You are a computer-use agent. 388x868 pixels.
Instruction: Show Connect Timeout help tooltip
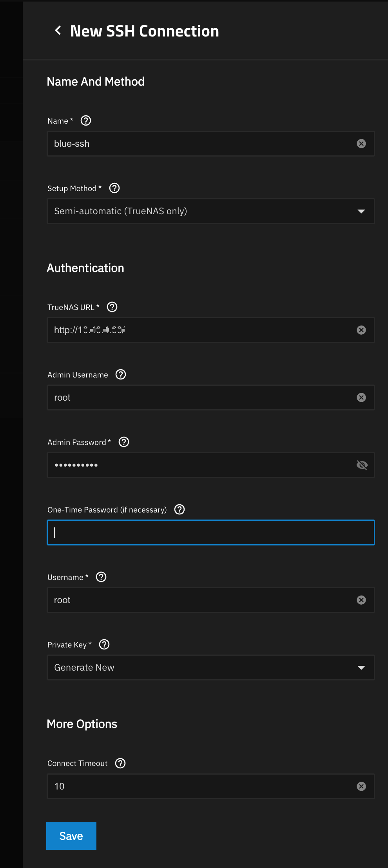click(x=120, y=763)
